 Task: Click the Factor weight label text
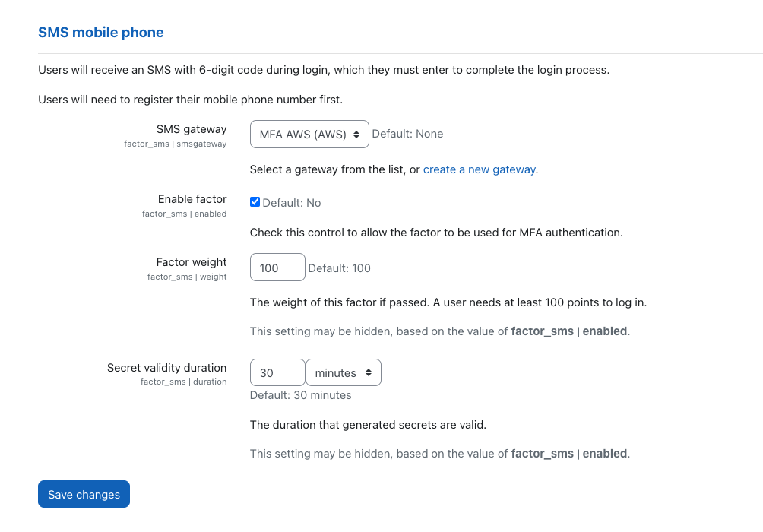[192, 262]
